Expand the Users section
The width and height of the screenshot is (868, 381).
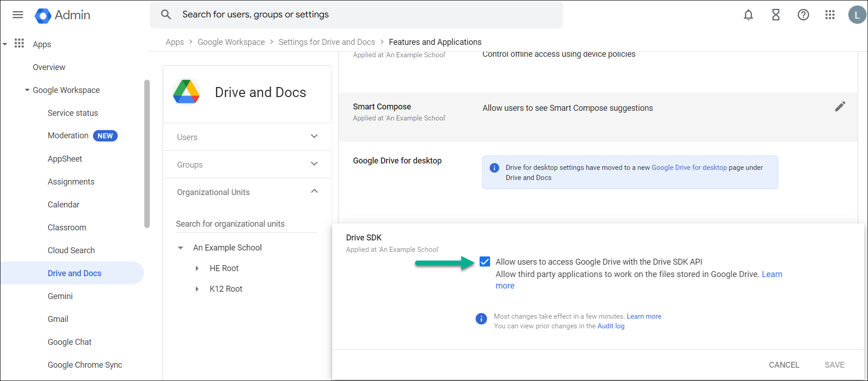pyautogui.click(x=314, y=136)
